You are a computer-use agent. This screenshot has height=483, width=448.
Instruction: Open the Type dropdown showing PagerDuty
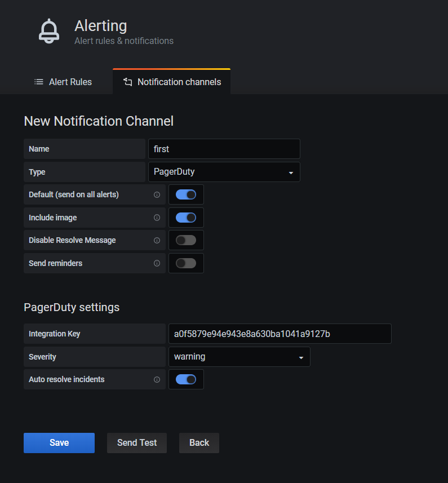click(224, 172)
